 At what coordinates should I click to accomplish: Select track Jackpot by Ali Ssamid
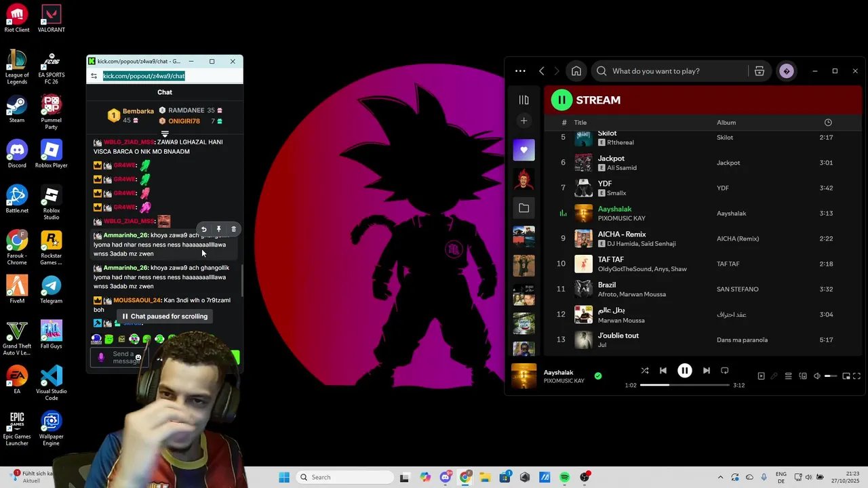(x=703, y=163)
